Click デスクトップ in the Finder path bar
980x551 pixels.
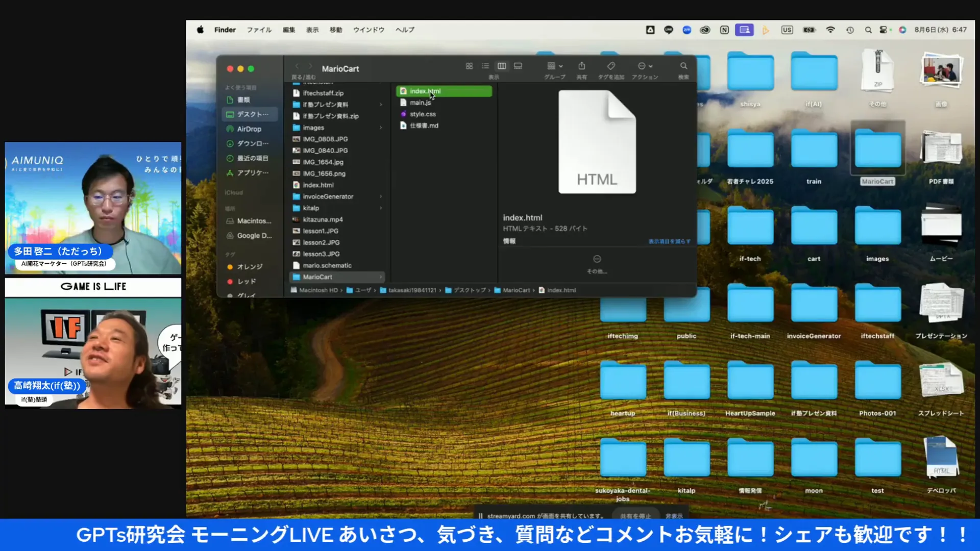pos(467,290)
